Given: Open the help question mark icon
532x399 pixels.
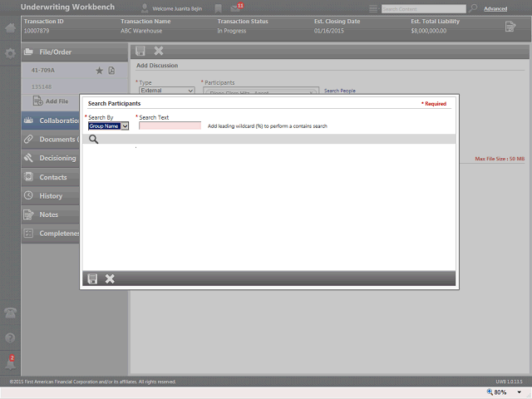Looking at the screenshot, I should pos(10,338).
